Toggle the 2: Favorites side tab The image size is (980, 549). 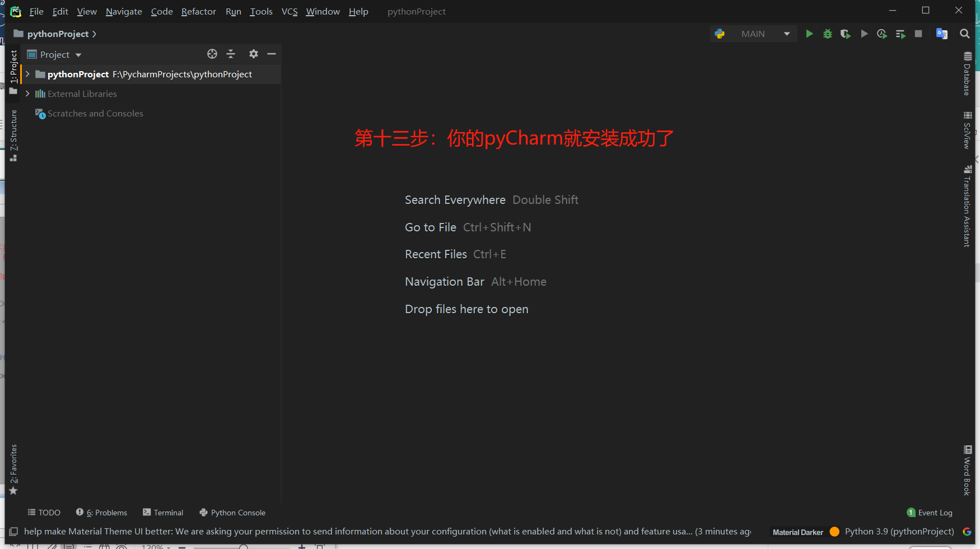click(13, 469)
